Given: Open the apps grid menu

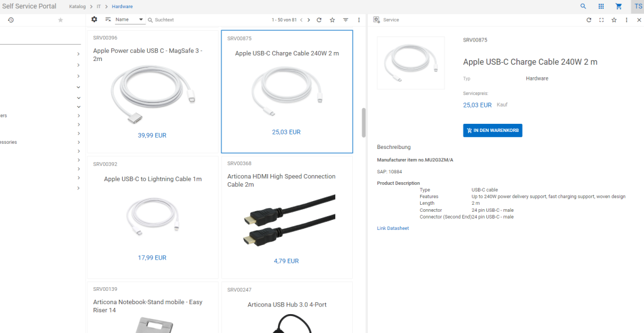Looking at the screenshot, I should (601, 6).
